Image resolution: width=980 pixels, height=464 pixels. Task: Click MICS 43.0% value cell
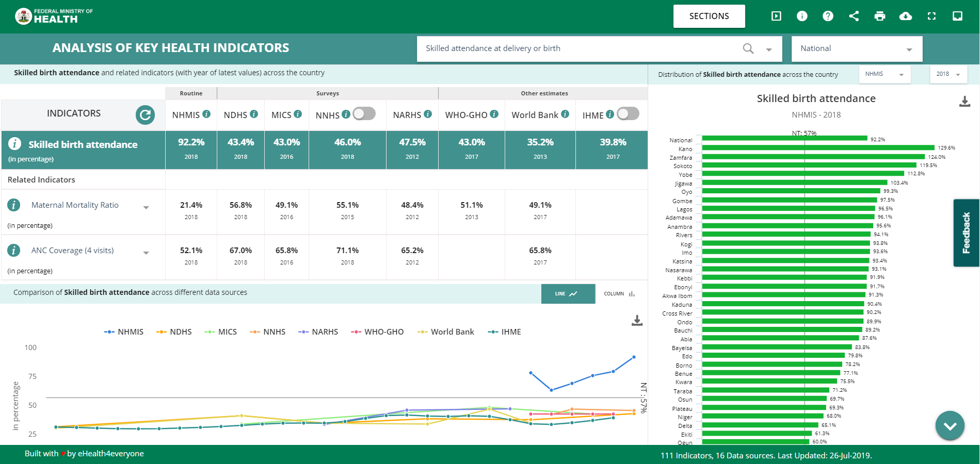click(286, 150)
